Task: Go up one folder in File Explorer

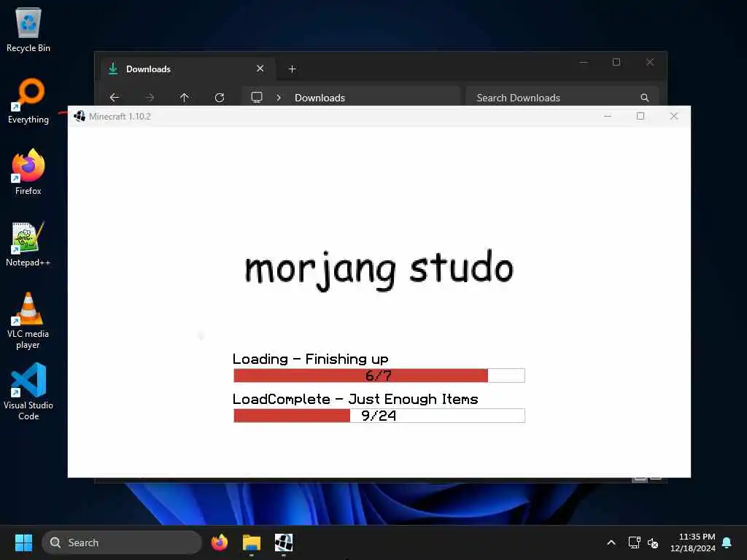Action: (185, 98)
